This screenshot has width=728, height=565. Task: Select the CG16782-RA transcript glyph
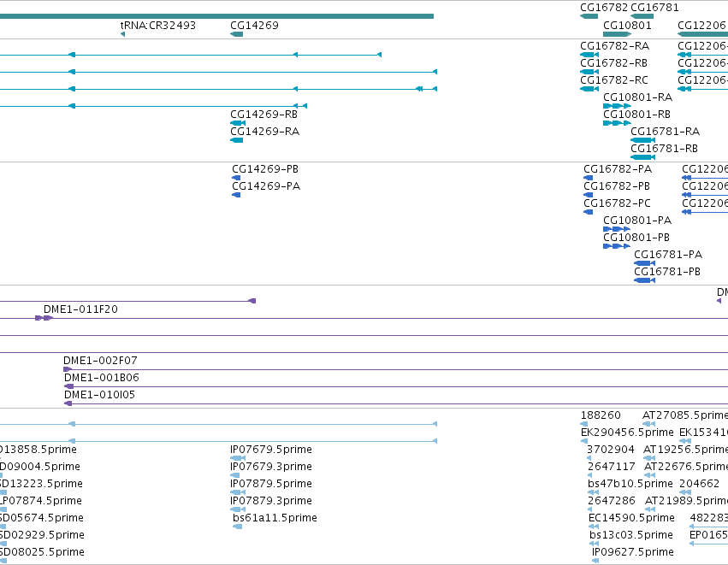click(x=589, y=55)
